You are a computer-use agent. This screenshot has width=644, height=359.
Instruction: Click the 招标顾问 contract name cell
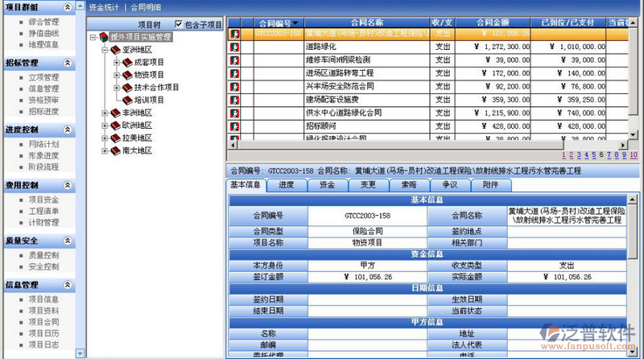click(367, 126)
